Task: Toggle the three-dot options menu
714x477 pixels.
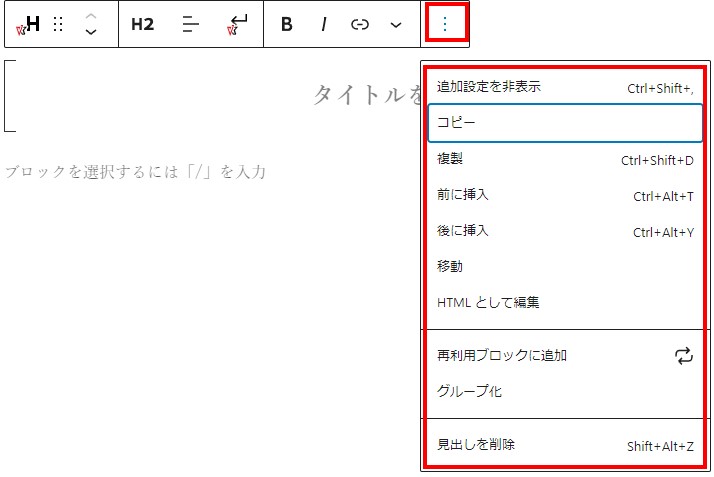Action: click(x=445, y=25)
